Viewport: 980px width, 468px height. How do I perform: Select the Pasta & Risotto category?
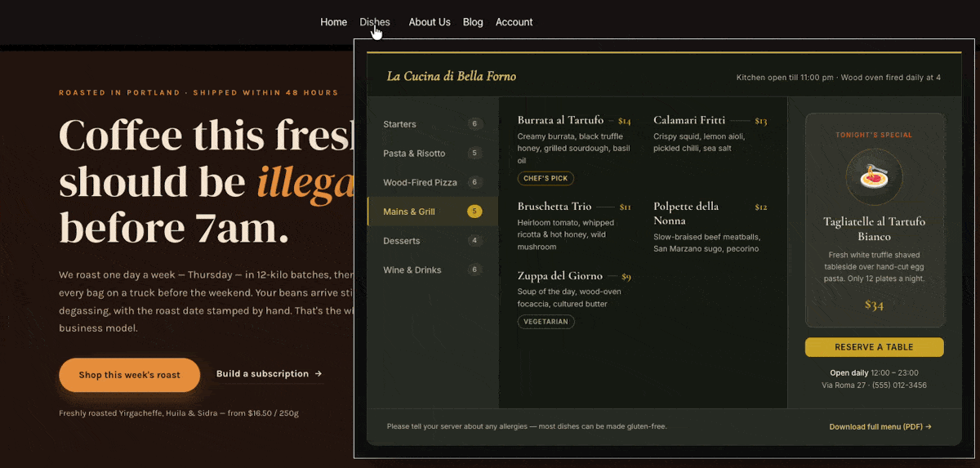(432, 154)
